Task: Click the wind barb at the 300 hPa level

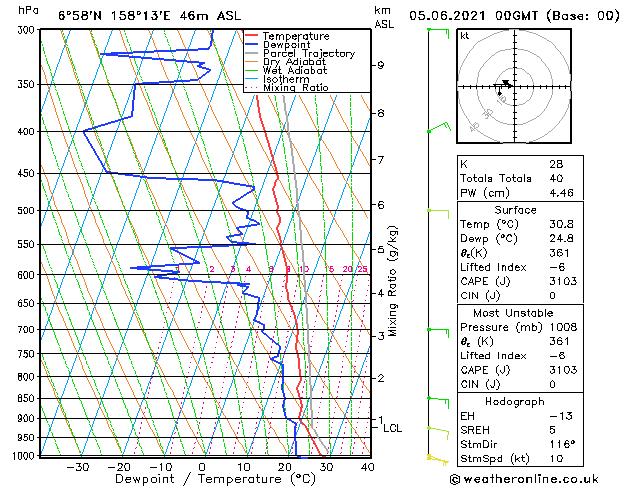Action: coord(438,33)
